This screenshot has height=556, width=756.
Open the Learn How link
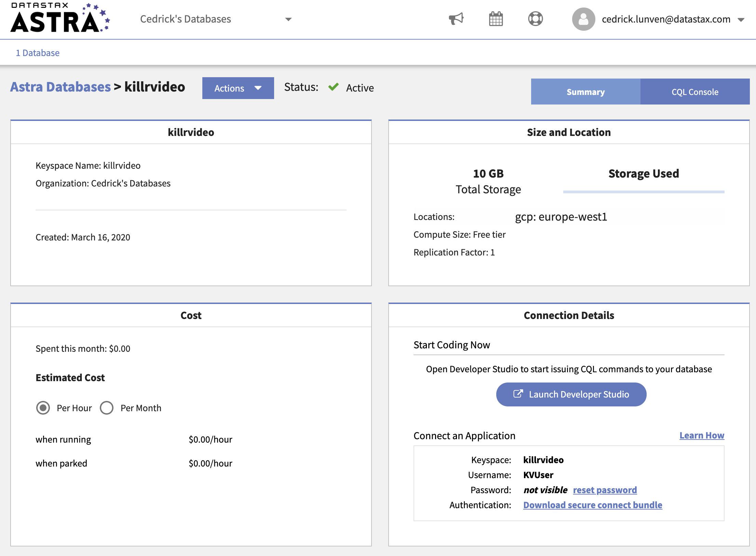tap(701, 435)
